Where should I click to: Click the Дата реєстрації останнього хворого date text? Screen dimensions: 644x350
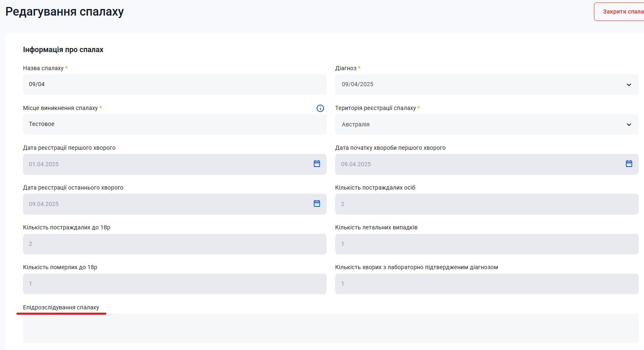click(x=44, y=204)
